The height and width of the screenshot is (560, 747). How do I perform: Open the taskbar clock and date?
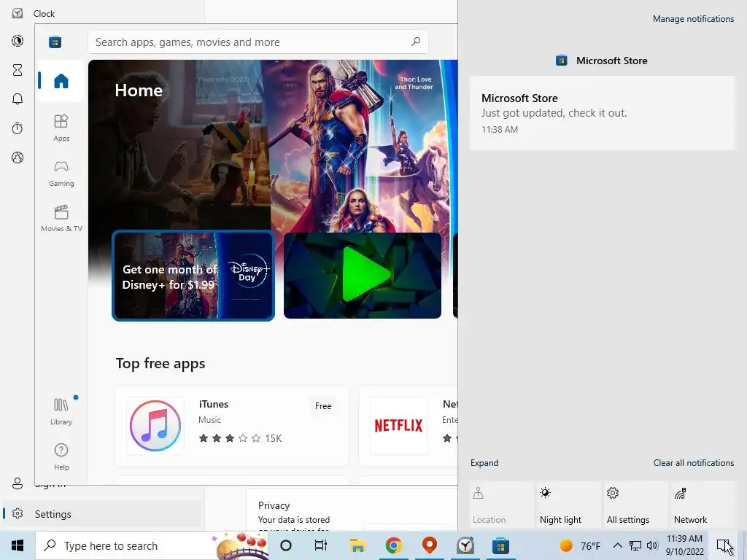(684, 545)
